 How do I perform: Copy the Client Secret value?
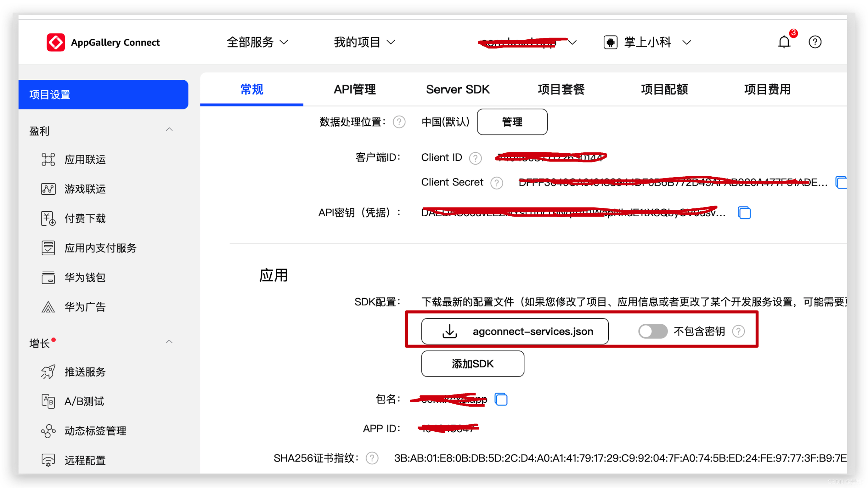[x=841, y=182]
